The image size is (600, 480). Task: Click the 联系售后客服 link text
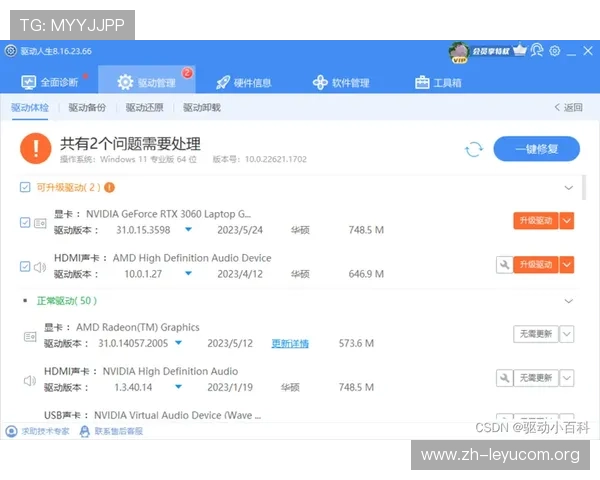119,431
